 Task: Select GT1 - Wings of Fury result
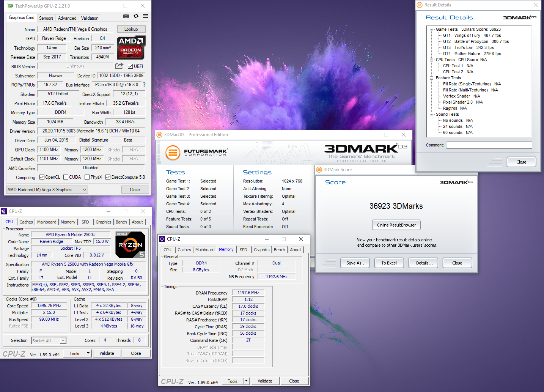point(472,35)
